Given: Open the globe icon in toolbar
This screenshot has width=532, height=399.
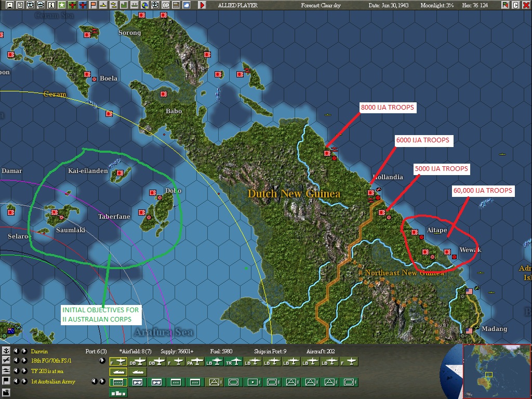Looking at the screenshot, I should tap(145, 5).
